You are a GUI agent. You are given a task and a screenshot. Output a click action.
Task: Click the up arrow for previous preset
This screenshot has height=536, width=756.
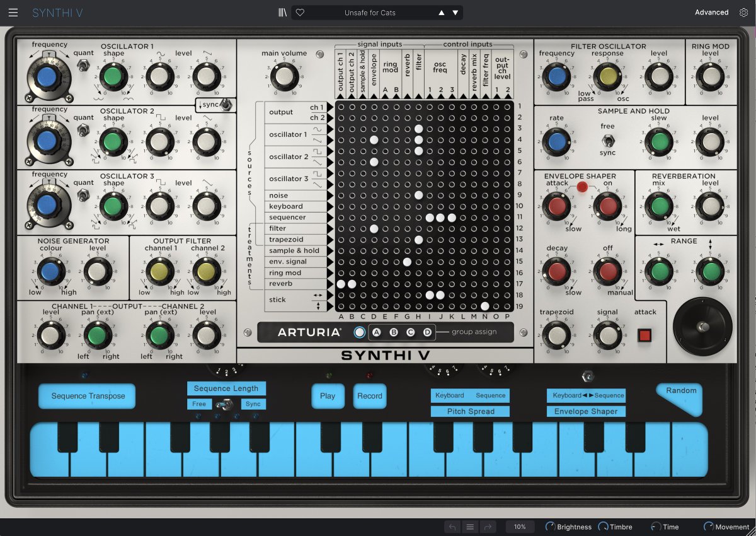[441, 12]
